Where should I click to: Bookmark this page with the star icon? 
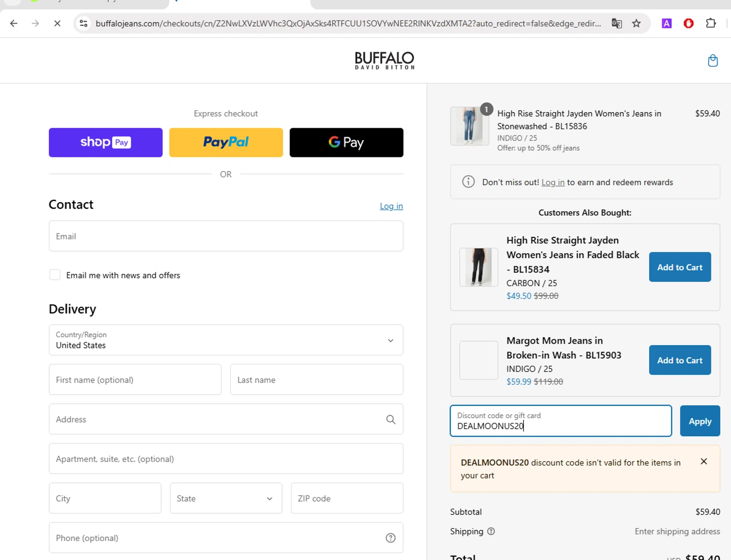(x=636, y=23)
